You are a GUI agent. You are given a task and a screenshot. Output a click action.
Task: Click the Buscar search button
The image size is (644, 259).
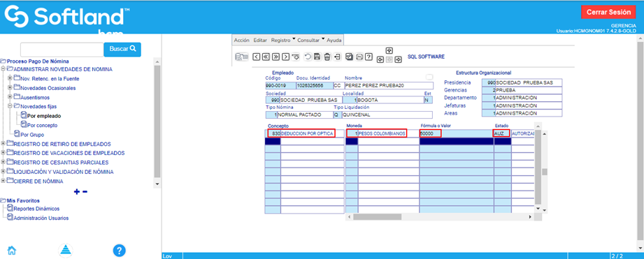pyautogui.click(x=122, y=49)
